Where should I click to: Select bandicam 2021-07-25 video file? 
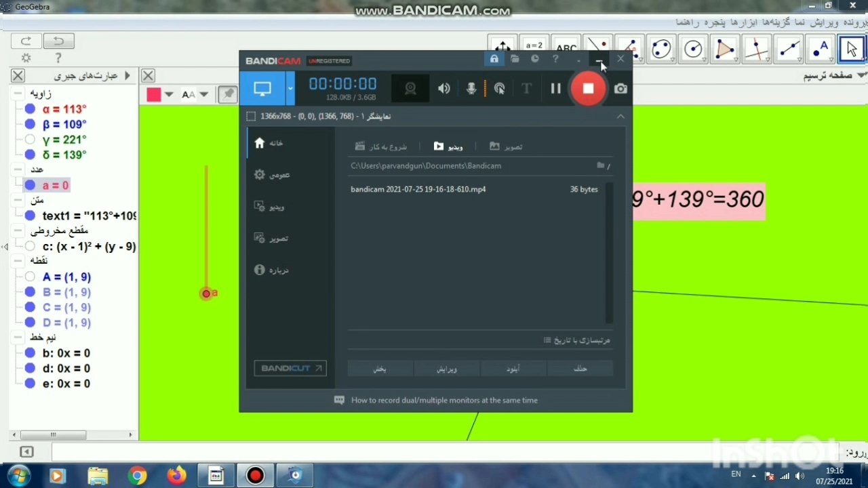pyautogui.click(x=418, y=189)
